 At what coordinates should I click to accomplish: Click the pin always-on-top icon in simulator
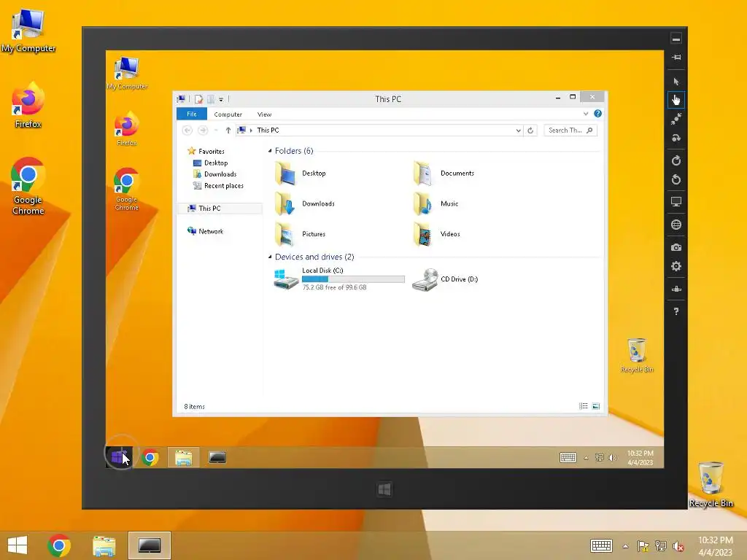tap(676, 58)
